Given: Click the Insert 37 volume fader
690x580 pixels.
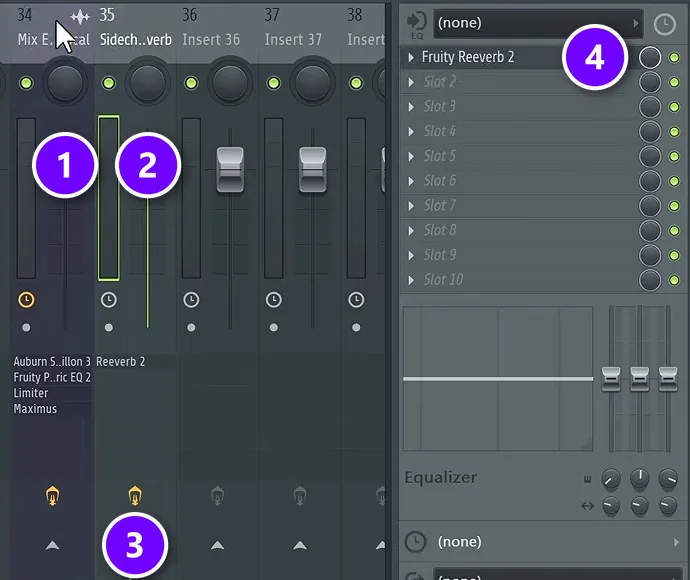Looking at the screenshot, I should click(313, 170).
